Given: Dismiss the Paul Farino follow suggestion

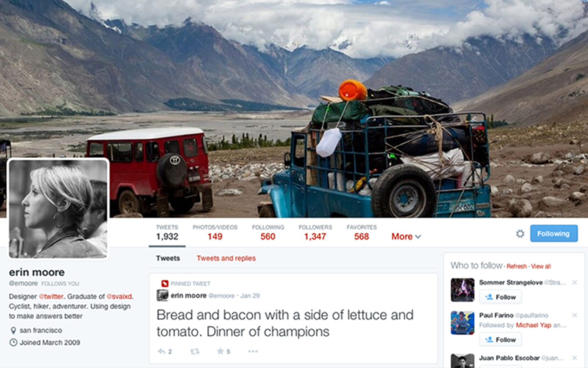Looking at the screenshot, I should (575, 315).
